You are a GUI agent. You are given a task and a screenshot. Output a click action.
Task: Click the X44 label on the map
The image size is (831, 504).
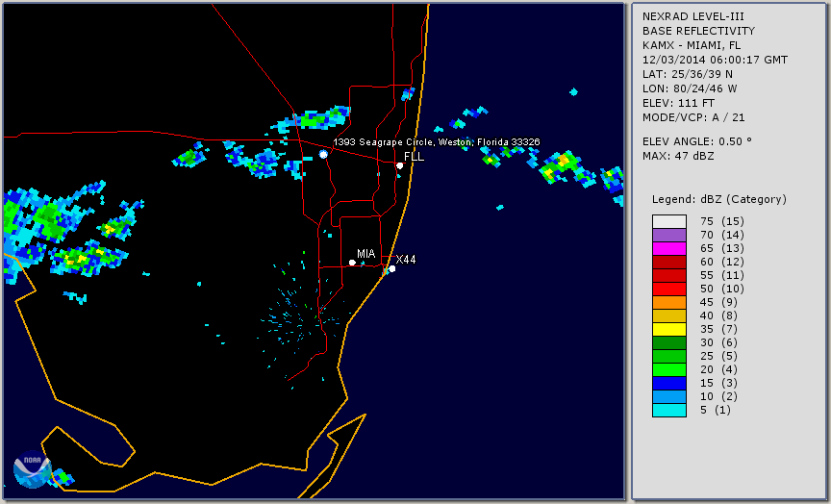(406, 259)
